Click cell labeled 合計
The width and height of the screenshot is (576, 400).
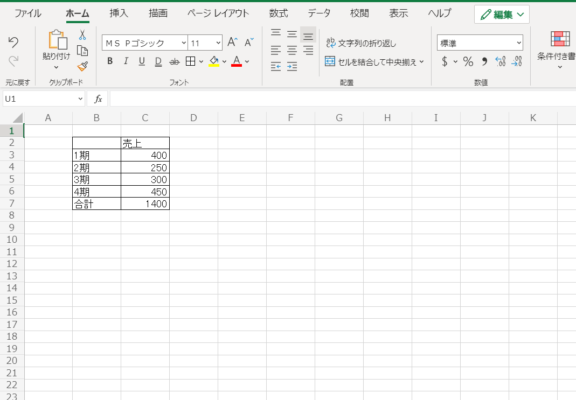pos(97,203)
